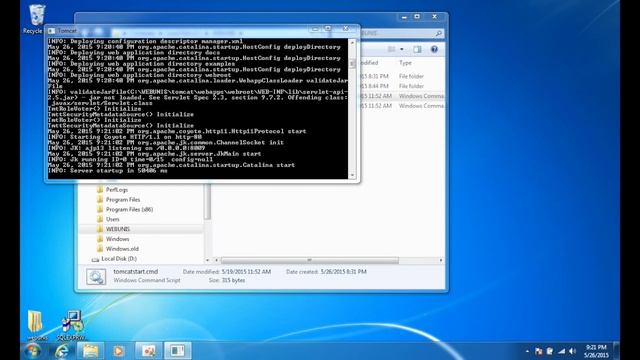640x360 pixels.
Task: Sort by the Date modified column header
Action: [370, 63]
